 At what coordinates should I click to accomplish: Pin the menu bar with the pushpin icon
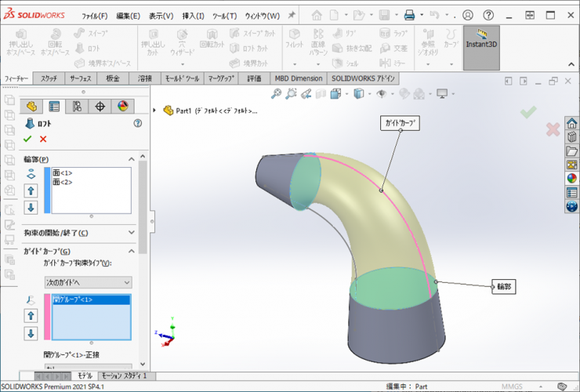coord(292,15)
